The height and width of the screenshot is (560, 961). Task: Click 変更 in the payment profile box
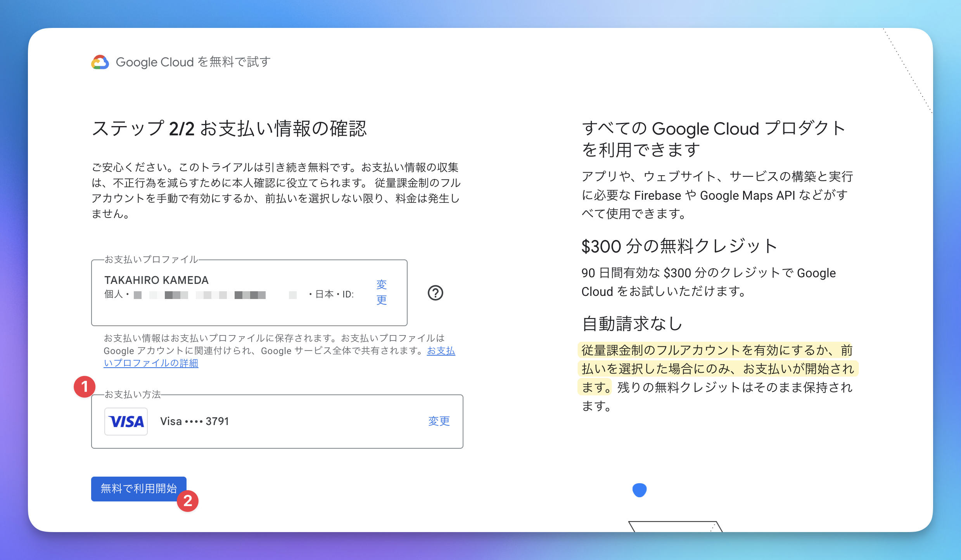click(381, 292)
